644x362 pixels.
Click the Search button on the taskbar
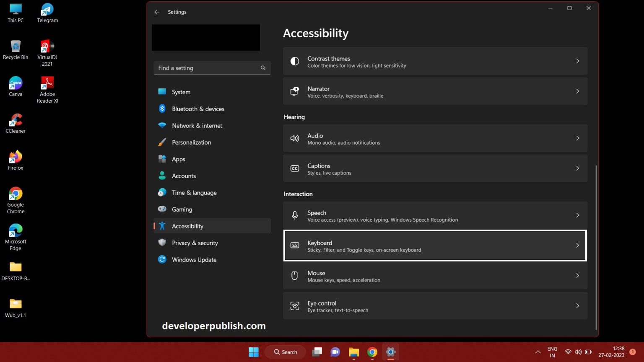tap(285, 352)
